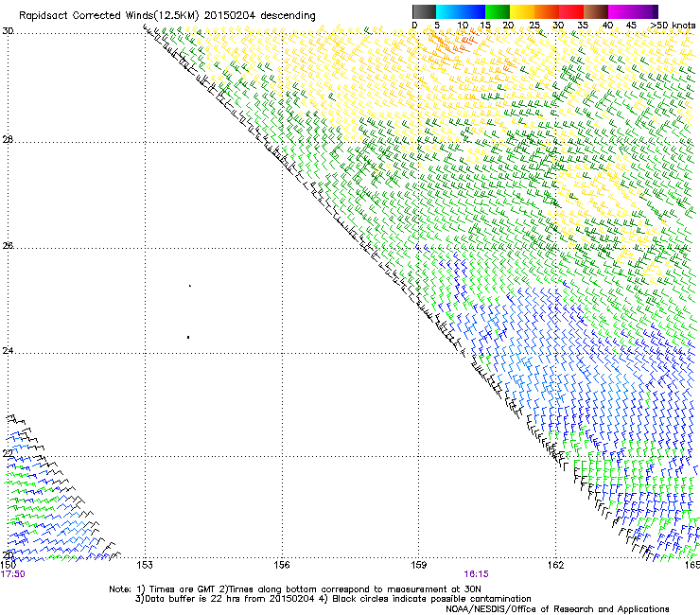
Task: Click the latitude label 22
Action: pos(8,453)
